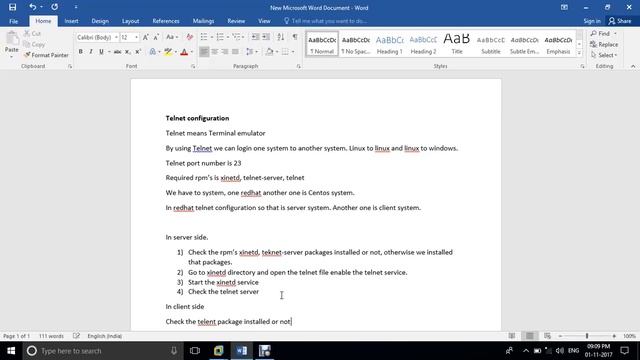Apply red font color
Image resolution: width=640 pixels, height=360 pixels.
184,52
